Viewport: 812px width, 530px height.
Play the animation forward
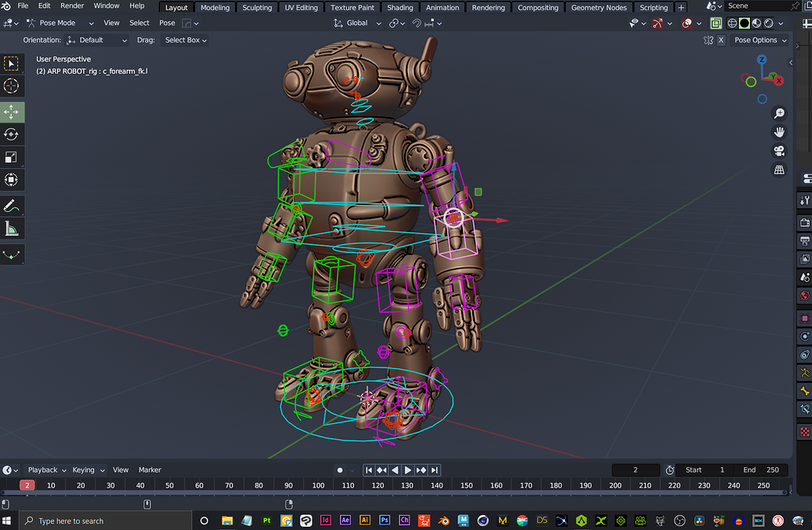pyautogui.click(x=408, y=470)
